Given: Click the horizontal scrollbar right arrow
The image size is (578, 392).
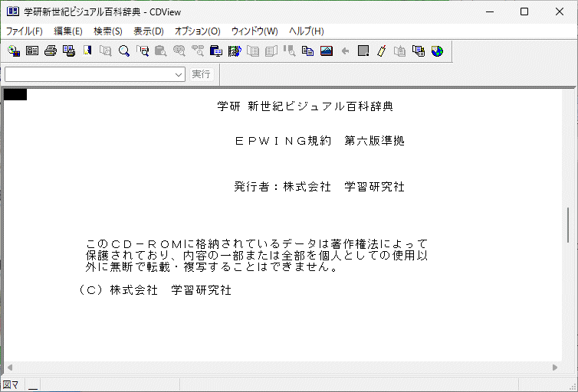Looking at the screenshot, I should [555, 367].
